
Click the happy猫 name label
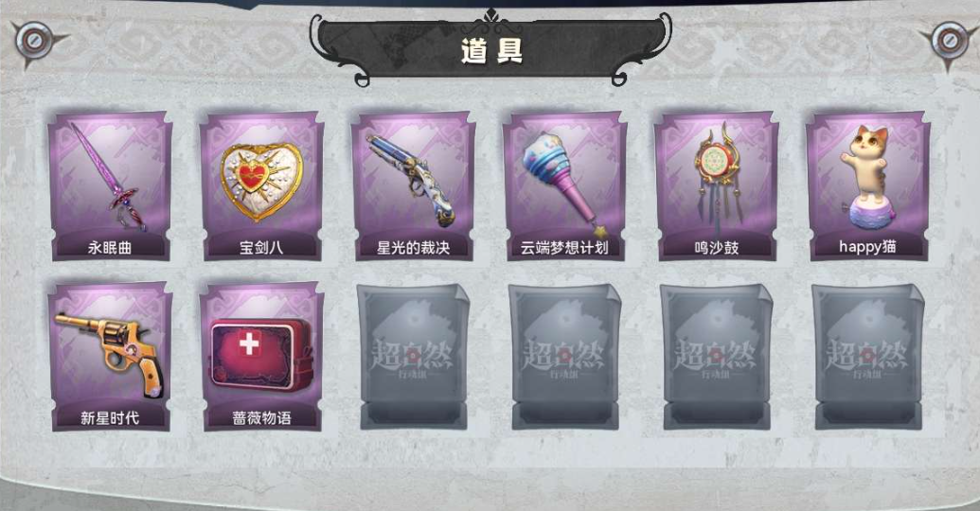[x=867, y=247]
